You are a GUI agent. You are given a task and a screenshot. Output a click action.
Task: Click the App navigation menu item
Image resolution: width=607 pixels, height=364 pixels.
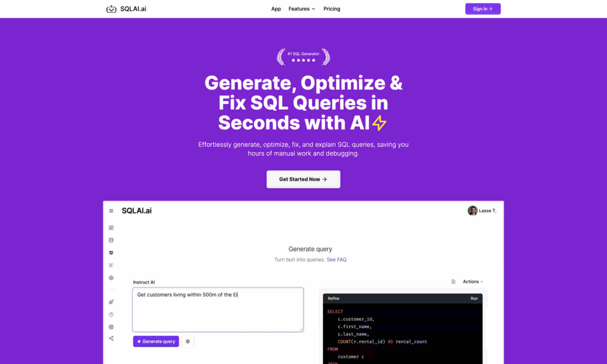(x=276, y=9)
